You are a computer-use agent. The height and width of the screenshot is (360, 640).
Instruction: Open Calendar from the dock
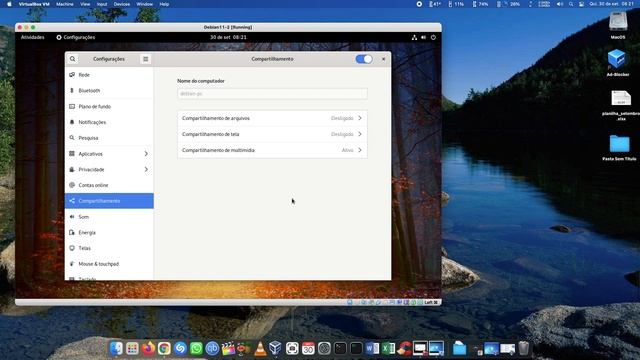point(308,348)
